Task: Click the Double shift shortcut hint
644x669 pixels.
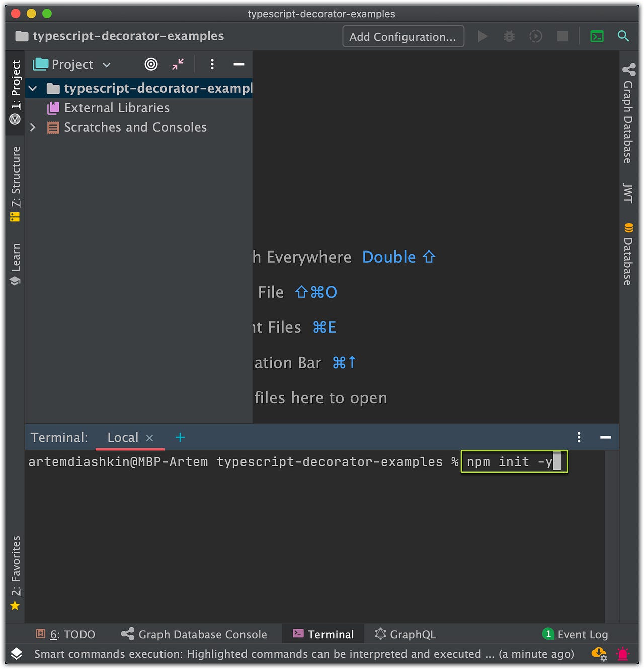Action: click(398, 257)
